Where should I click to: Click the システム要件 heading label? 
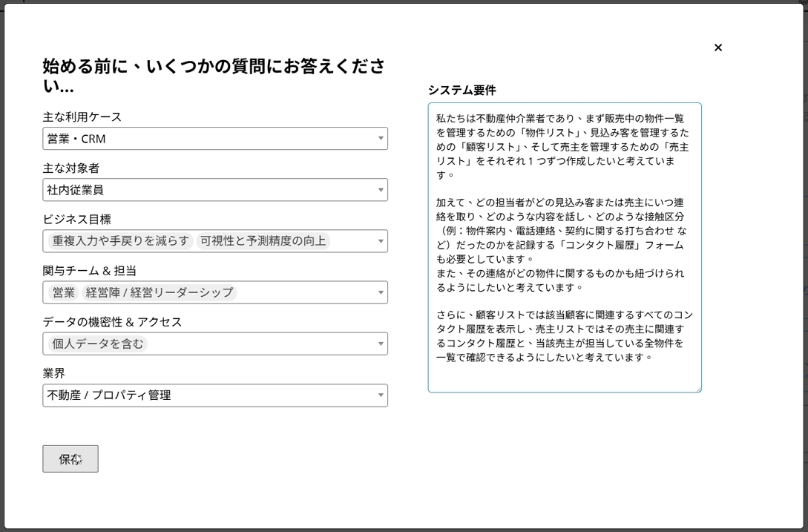[x=462, y=90]
